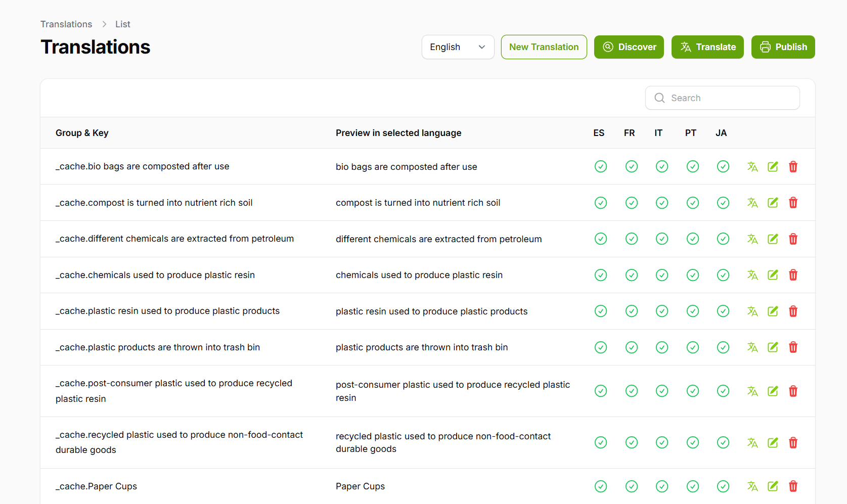The width and height of the screenshot is (847, 504).
Task: Click the Discover button
Action: click(x=629, y=47)
